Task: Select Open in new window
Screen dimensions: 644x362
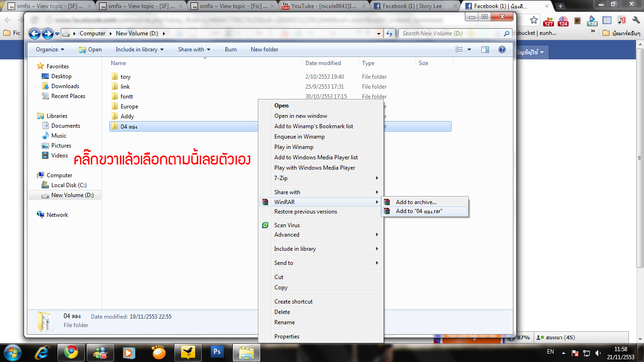Action: (301, 116)
